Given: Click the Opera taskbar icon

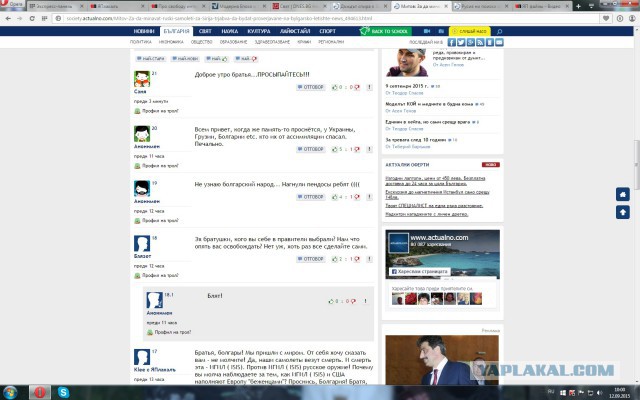Looking at the screenshot, I should 40,392.
